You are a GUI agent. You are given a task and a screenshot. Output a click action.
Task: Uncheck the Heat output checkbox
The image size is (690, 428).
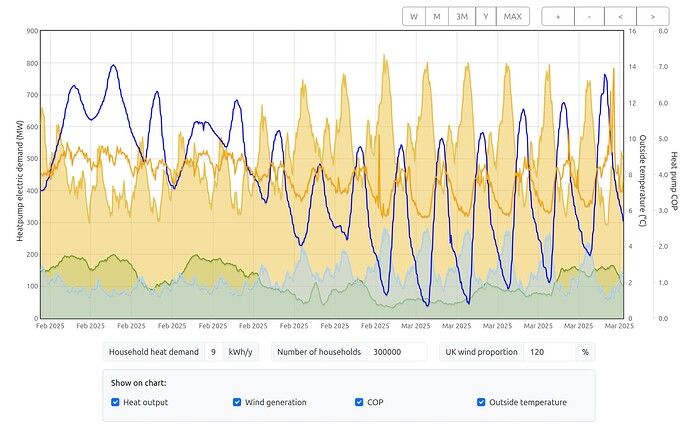point(115,402)
